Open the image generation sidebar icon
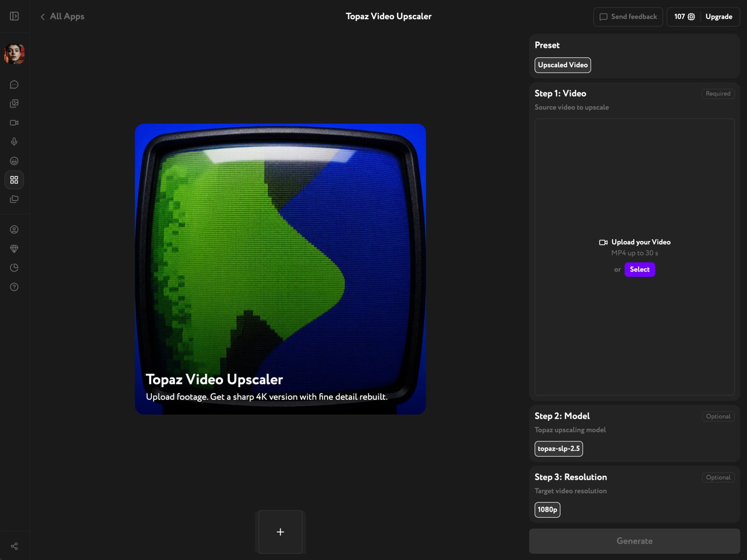The image size is (747, 560). pyautogui.click(x=14, y=103)
